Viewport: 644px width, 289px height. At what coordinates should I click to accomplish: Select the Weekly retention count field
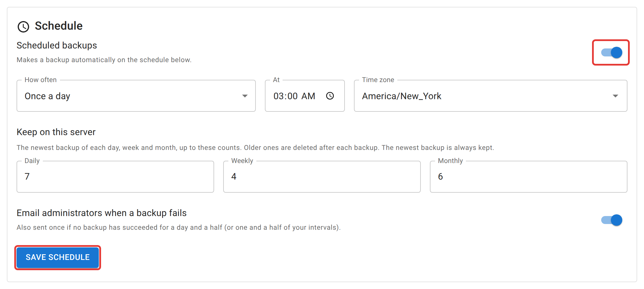[x=322, y=177]
